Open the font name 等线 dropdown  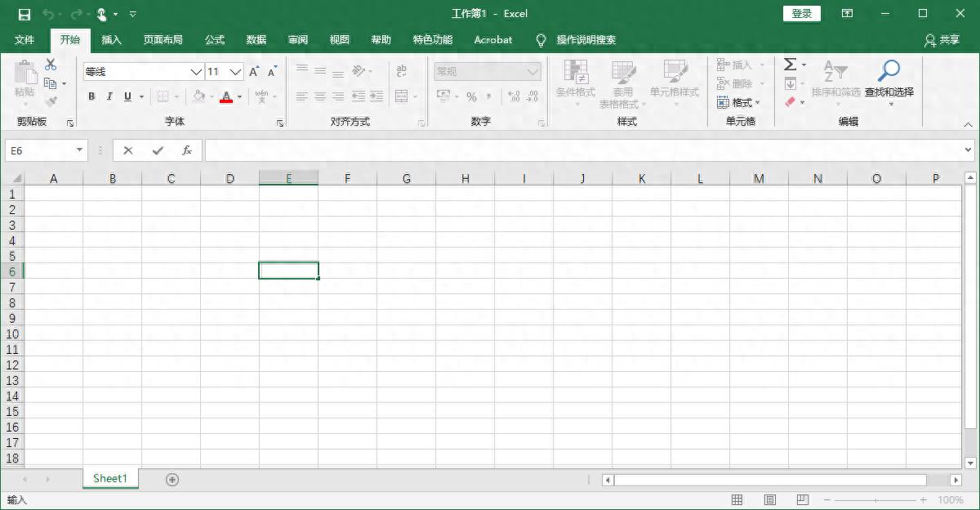(196, 72)
